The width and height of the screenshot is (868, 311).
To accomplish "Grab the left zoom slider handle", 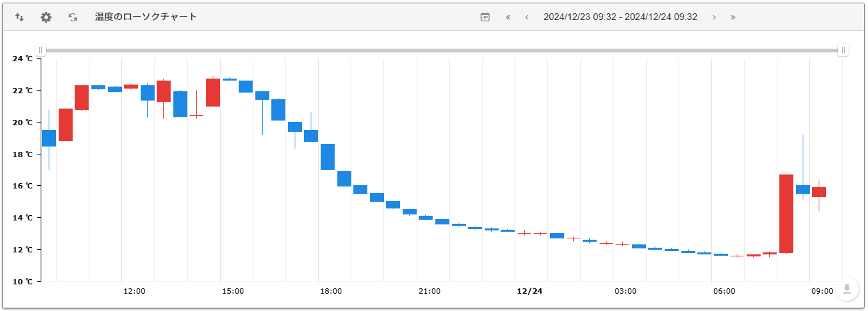I will tap(41, 50).
